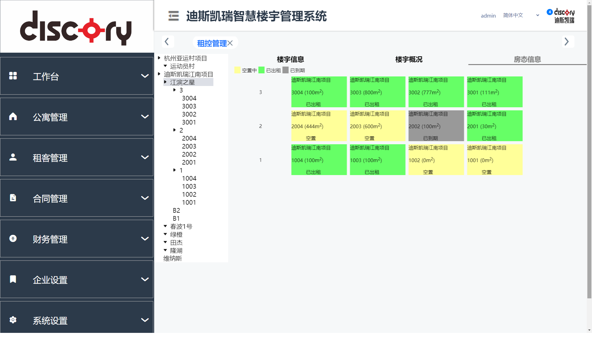Click the 企业设置 bookmark icon
Viewport: 592px width, 364px height.
coord(13,279)
